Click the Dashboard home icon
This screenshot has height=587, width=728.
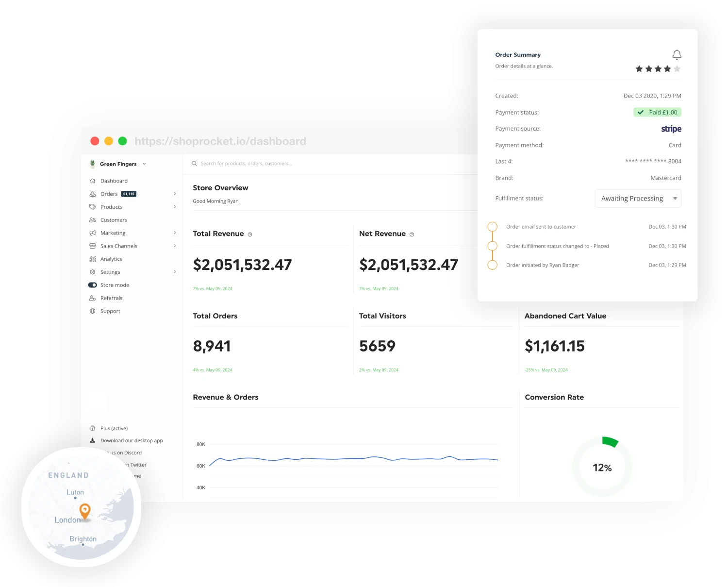click(93, 181)
